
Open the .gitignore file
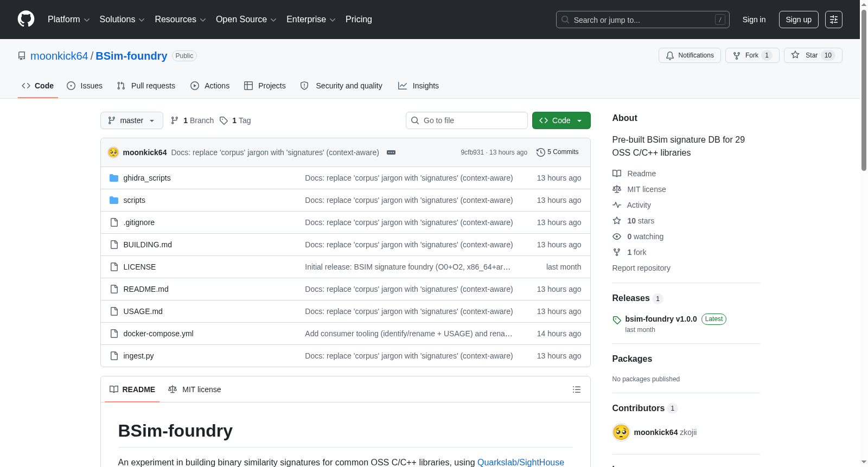pos(139,222)
